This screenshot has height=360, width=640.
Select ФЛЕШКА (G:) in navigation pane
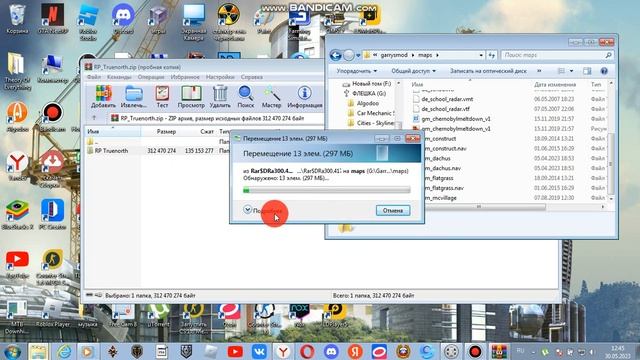point(365,93)
